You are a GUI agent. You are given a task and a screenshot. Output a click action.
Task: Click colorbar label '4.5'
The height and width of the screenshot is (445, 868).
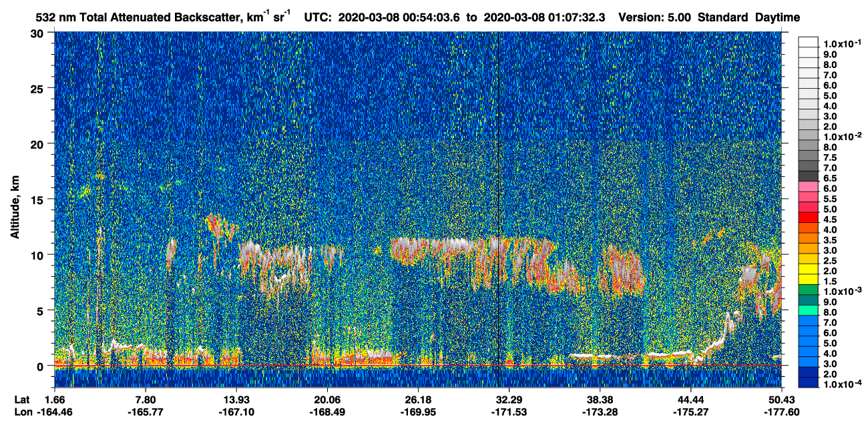[x=830, y=219]
